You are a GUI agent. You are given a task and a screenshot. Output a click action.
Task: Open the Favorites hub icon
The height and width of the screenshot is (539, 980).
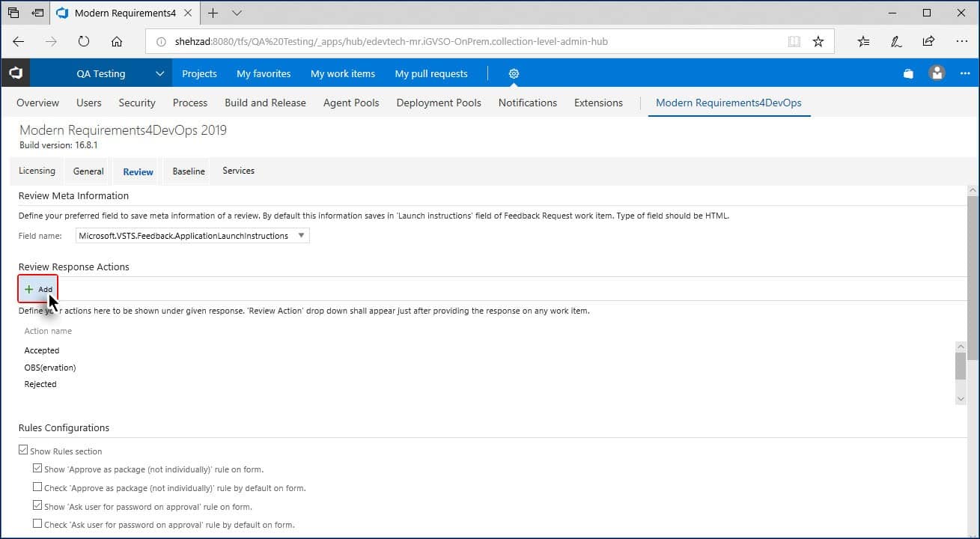pos(864,42)
